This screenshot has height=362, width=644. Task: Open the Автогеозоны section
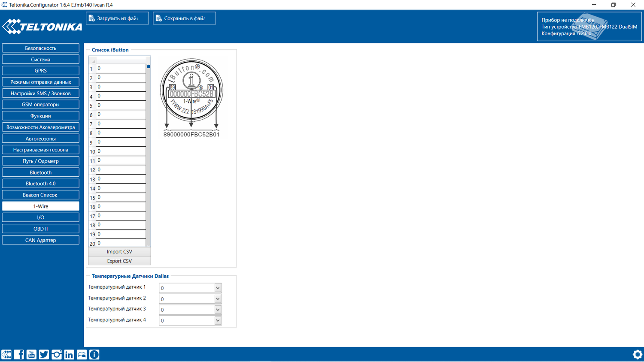(x=41, y=139)
